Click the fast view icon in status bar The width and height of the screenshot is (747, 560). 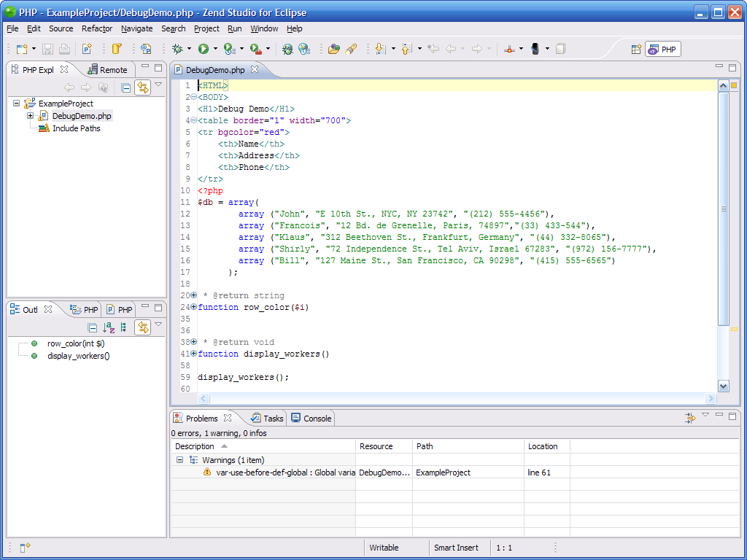point(26,548)
